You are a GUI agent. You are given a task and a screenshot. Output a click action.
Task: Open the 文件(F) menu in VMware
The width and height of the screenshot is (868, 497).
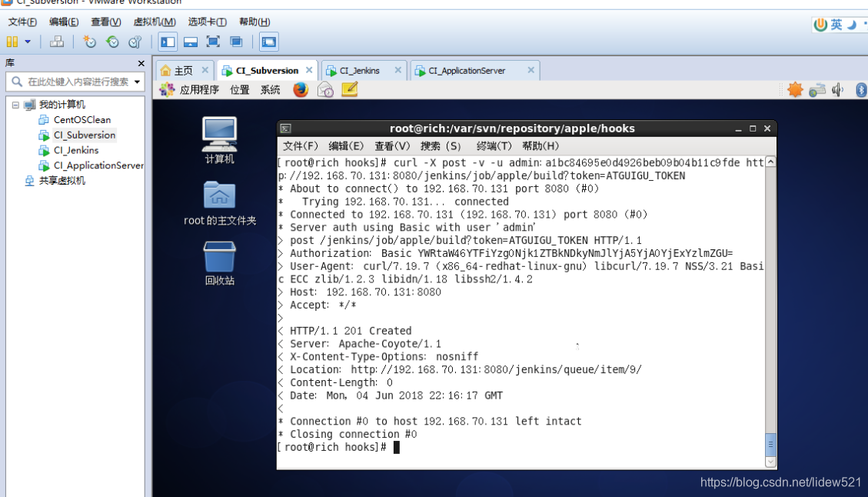point(22,22)
